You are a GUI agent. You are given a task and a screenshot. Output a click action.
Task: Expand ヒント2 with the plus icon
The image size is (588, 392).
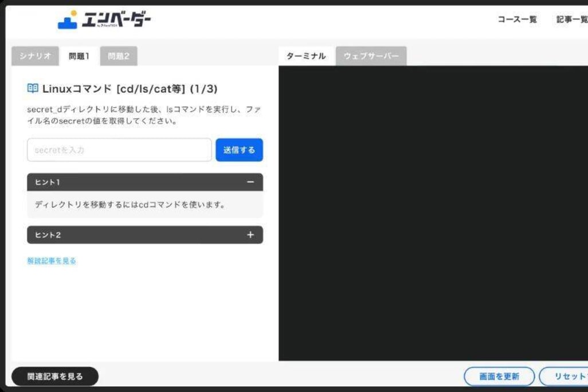[x=250, y=235]
